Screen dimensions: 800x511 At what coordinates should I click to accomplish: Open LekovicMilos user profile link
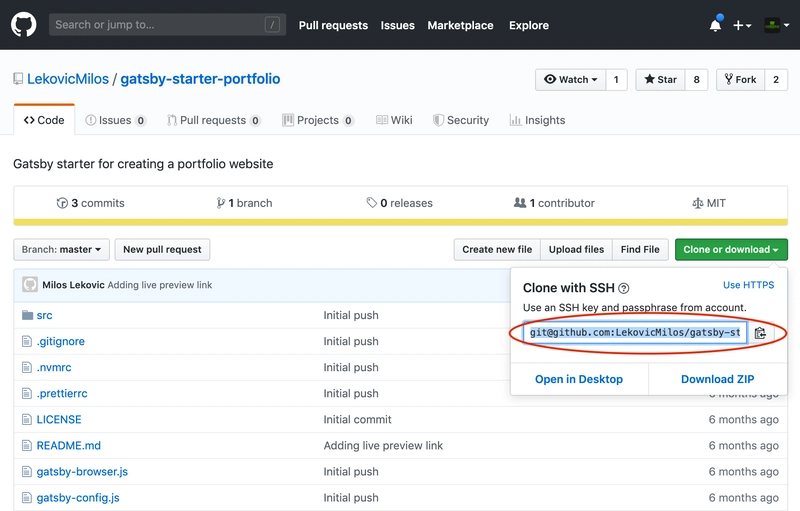tap(68, 79)
